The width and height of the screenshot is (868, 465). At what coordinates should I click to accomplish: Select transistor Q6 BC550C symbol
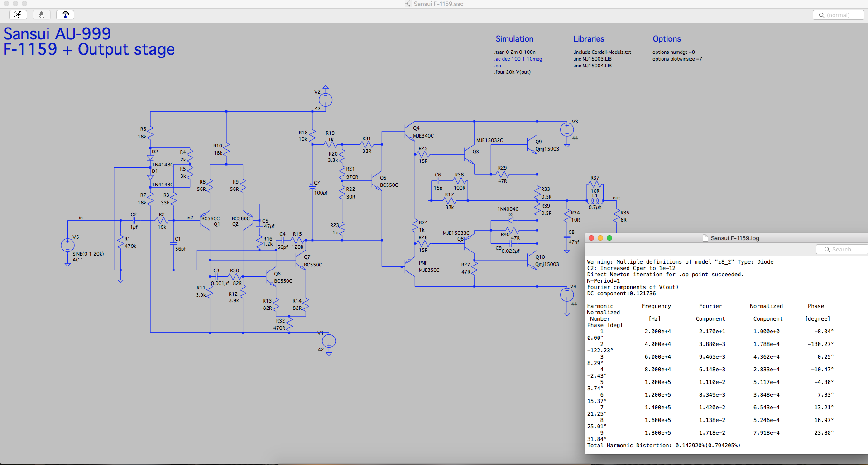[270, 275]
